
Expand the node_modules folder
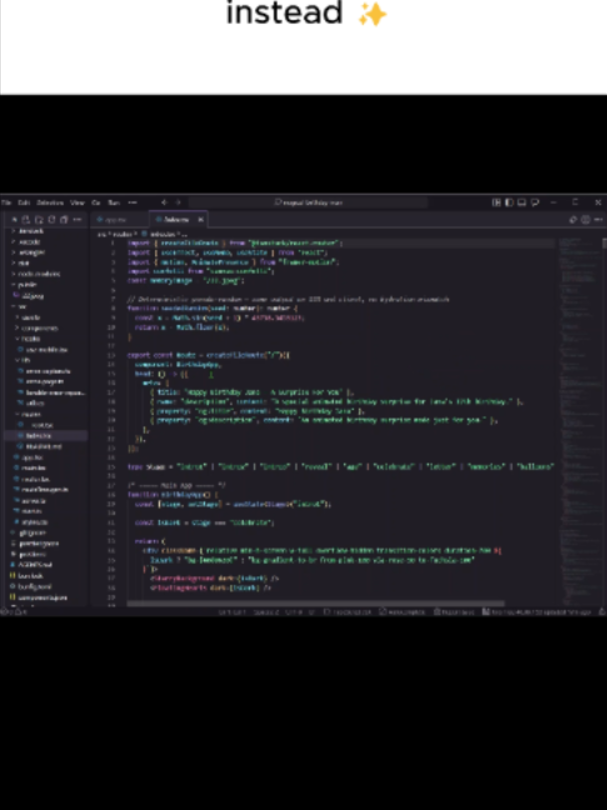pos(44,274)
